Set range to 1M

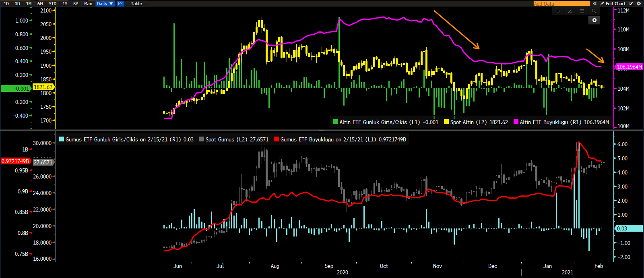pos(29,4)
